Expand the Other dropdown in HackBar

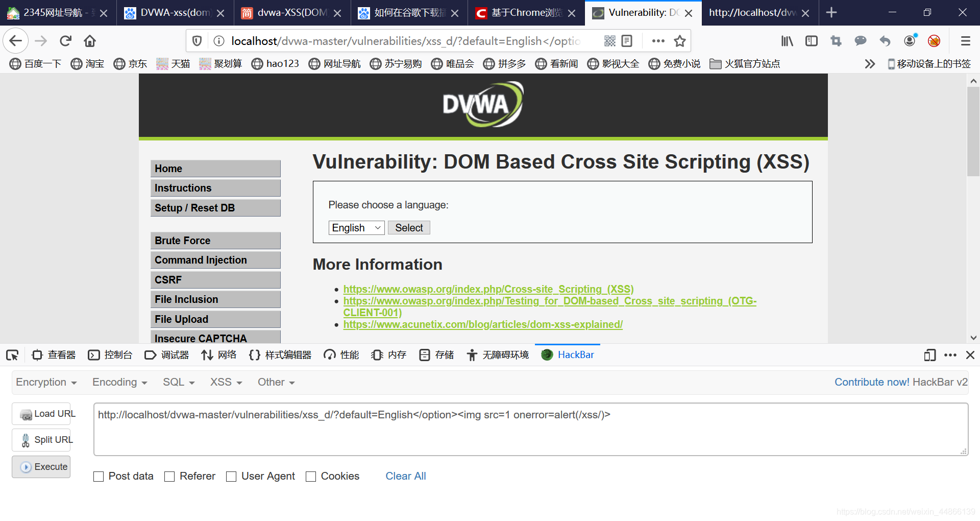click(276, 382)
